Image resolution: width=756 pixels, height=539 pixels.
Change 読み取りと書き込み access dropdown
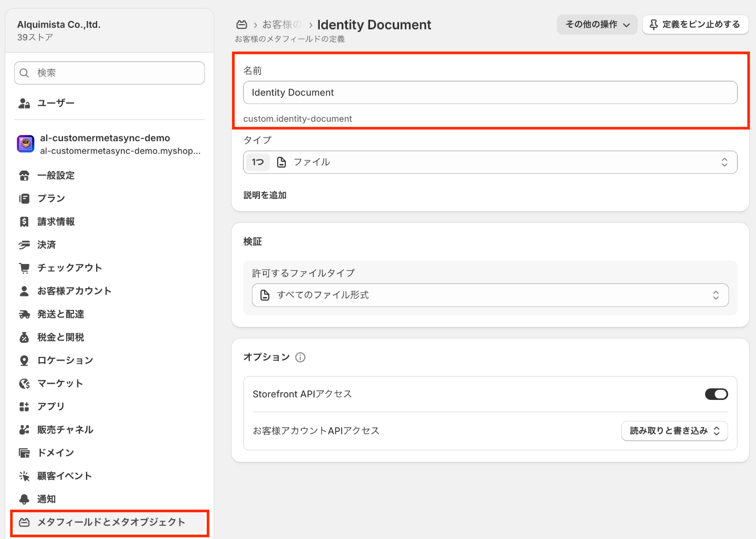click(x=675, y=431)
